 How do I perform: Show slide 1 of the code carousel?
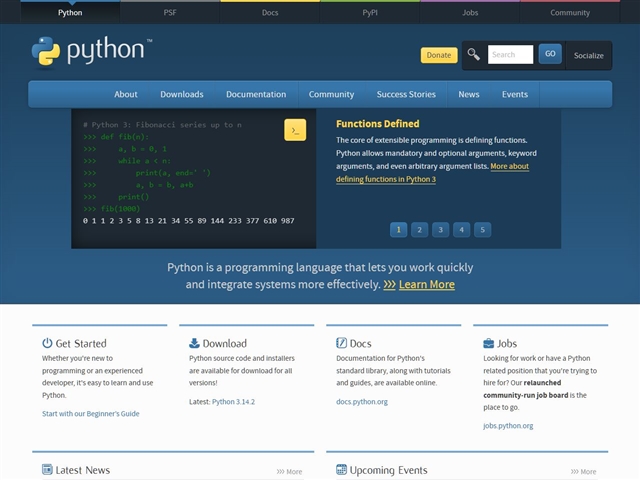(398, 230)
